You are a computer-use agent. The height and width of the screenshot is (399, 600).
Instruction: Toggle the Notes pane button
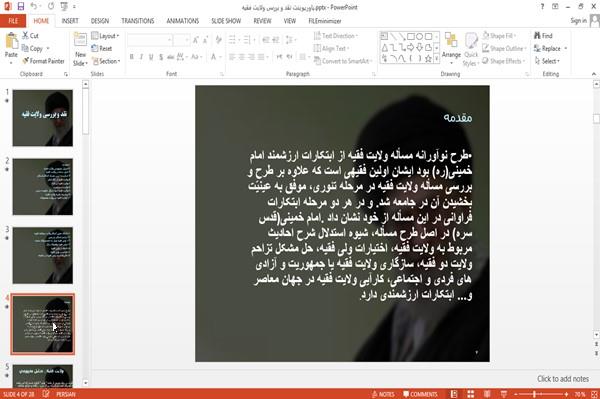[383, 394]
